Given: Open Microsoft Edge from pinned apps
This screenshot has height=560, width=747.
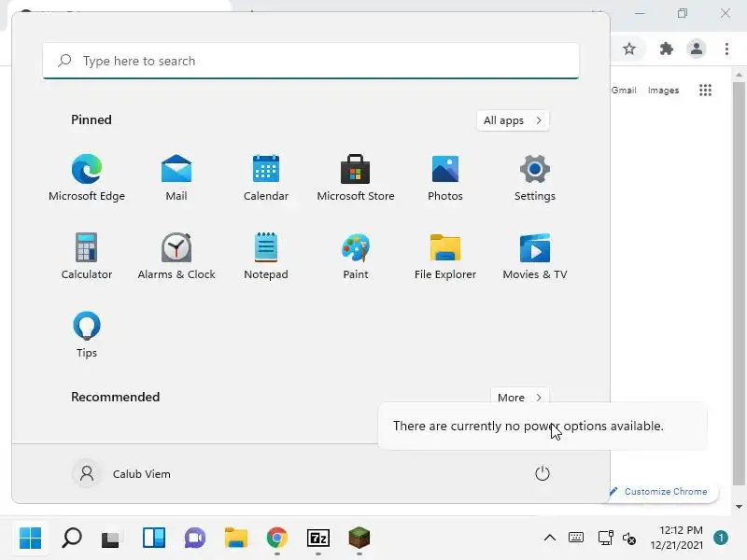Looking at the screenshot, I should [x=87, y=177].
